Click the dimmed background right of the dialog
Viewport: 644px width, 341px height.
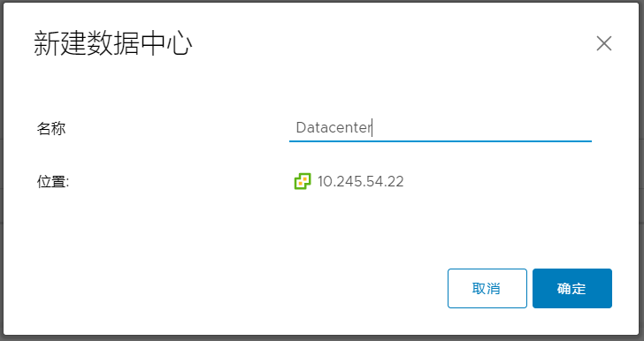point(641,170)
